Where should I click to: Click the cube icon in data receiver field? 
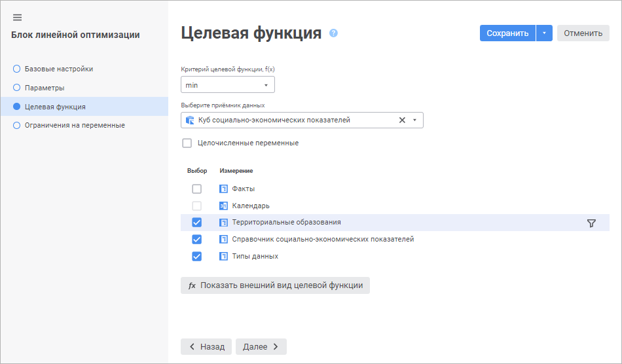point(190,120)
